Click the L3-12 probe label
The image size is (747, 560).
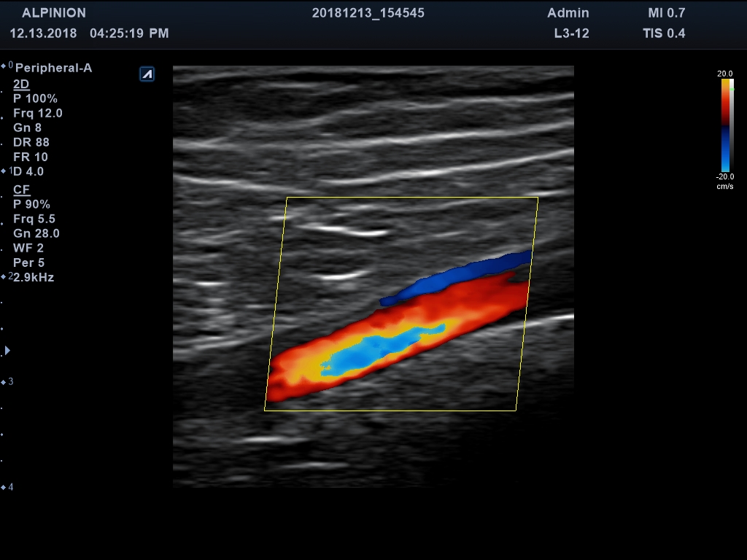click(x=571, y=33)
